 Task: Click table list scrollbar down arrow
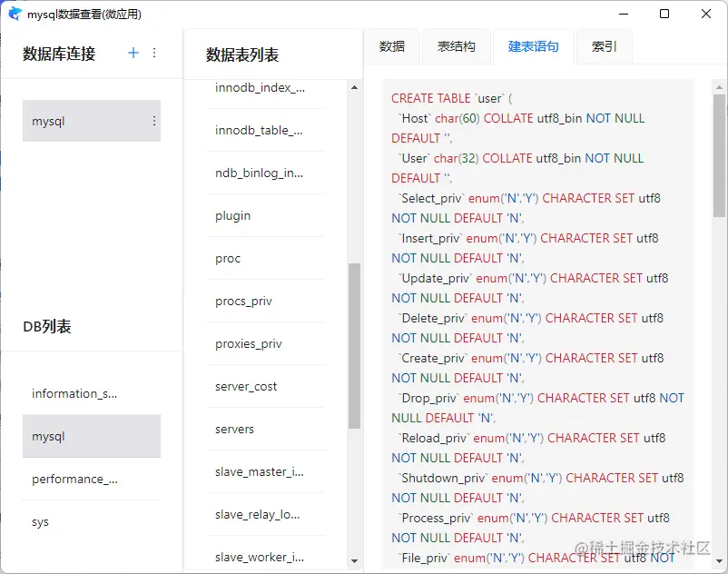click(355, 561)
